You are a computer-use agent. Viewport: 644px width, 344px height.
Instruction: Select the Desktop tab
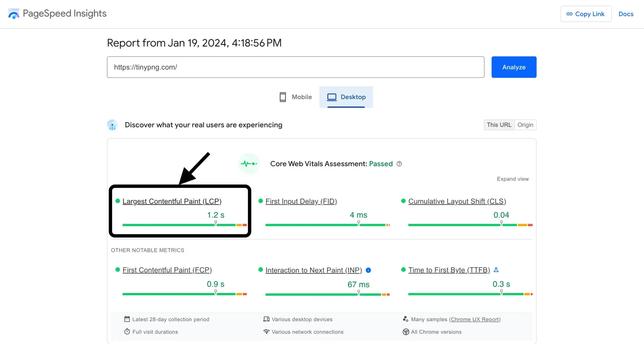coord(346,97)
